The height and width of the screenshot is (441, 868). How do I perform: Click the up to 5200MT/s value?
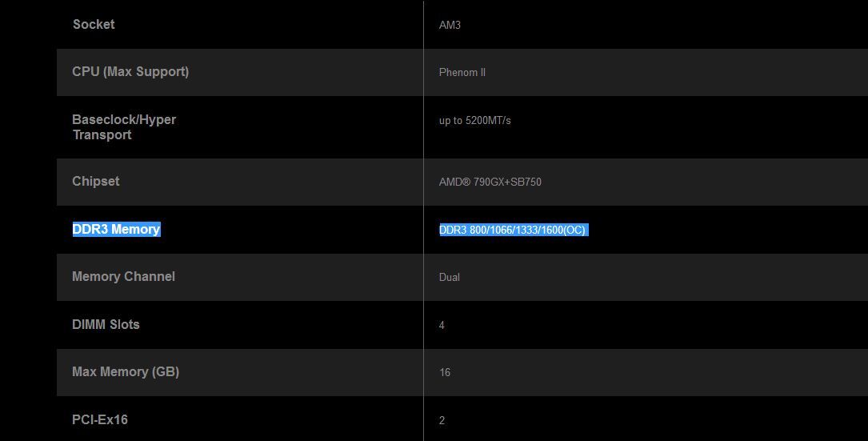coord(475,120)
